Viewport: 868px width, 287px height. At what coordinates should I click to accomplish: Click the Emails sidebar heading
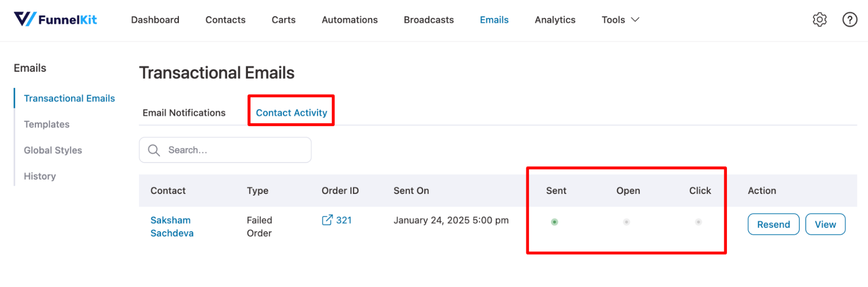[x=30, y=68]
